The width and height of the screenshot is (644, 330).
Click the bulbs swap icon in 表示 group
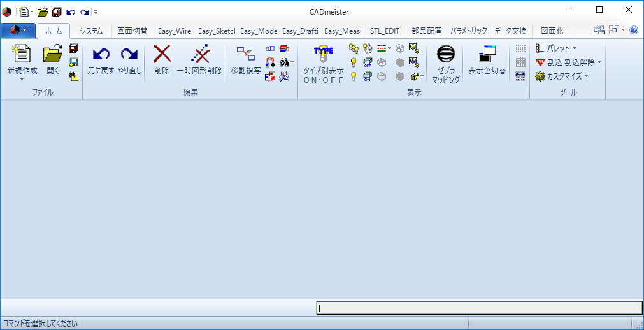pos(368,48)
